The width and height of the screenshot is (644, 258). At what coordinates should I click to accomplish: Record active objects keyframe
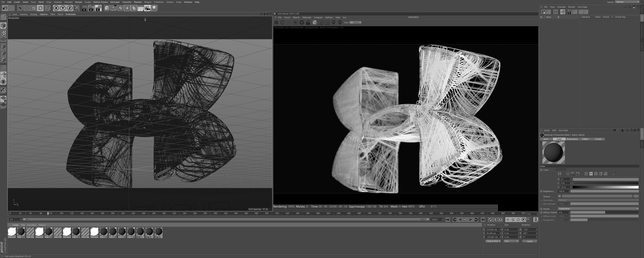tap(490, 220)
